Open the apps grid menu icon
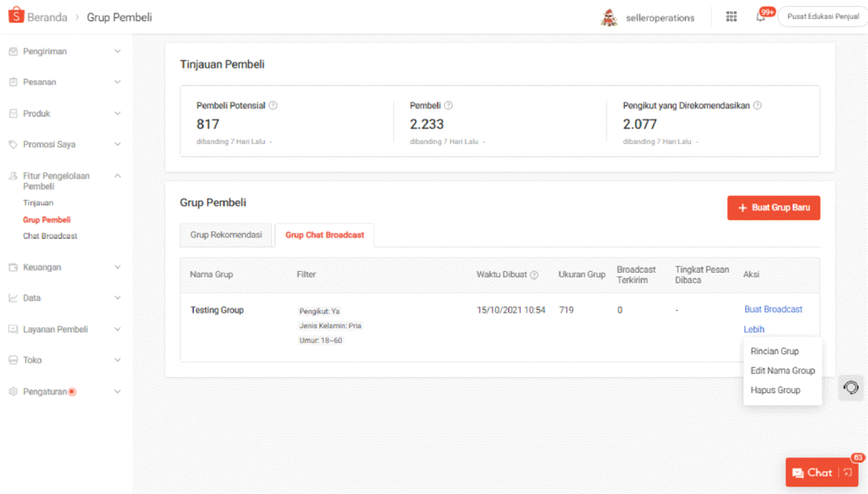Screen dimensions: 868x494 click(732, 17)
